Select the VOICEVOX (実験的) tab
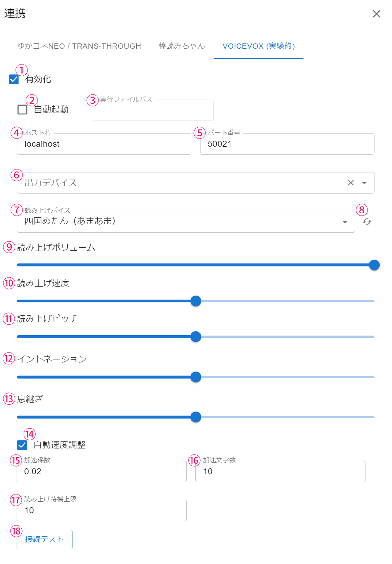Viewport: 392px width, 564px height. 258,46
